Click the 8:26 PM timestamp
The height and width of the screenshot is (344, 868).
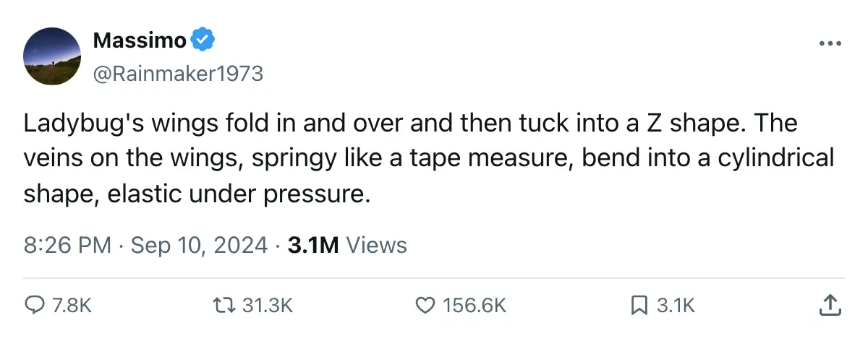coord(67,245)
